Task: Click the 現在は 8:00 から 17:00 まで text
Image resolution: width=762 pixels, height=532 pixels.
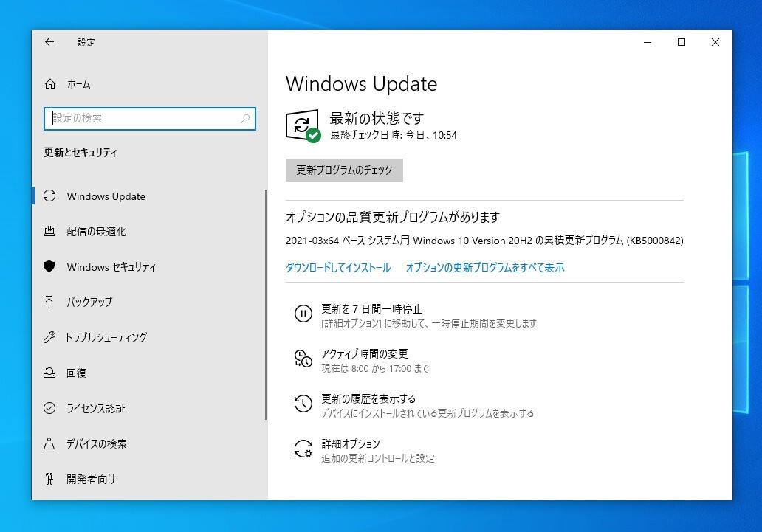Action: point(375,369)
